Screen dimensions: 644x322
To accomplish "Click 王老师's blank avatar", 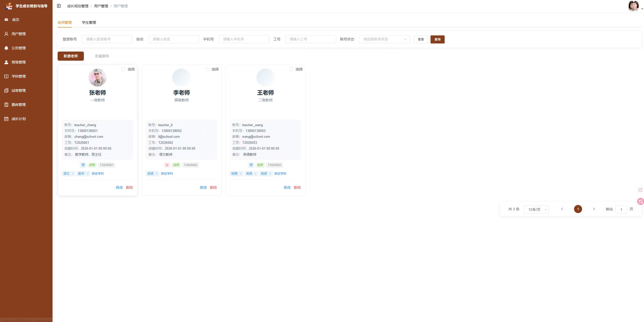I will [x=266, y=78].
